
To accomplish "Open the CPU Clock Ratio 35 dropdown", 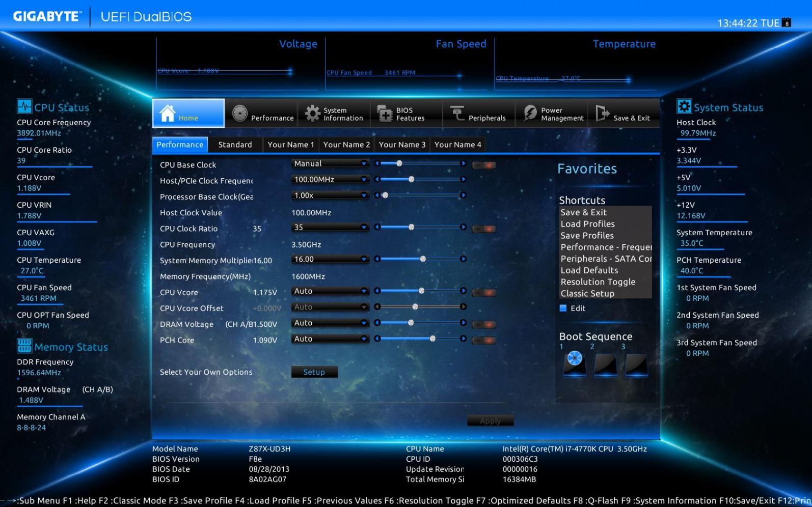I will (330, 227).
